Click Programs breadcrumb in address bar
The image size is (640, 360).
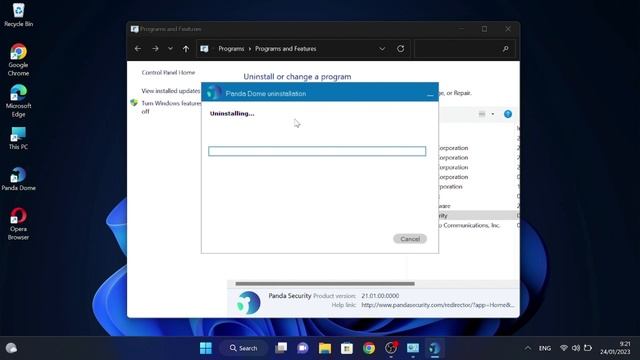(231, 49)
